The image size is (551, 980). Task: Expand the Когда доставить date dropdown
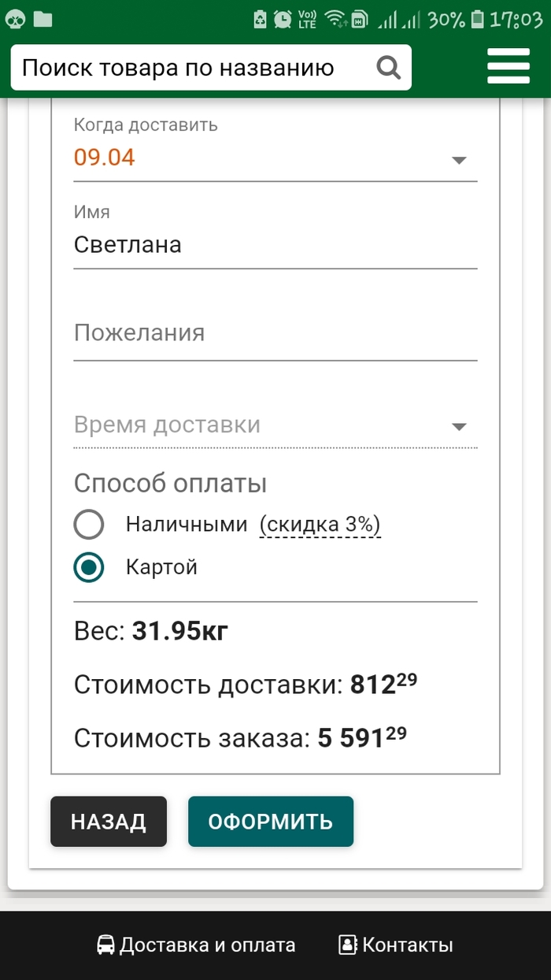click(459, 160)
